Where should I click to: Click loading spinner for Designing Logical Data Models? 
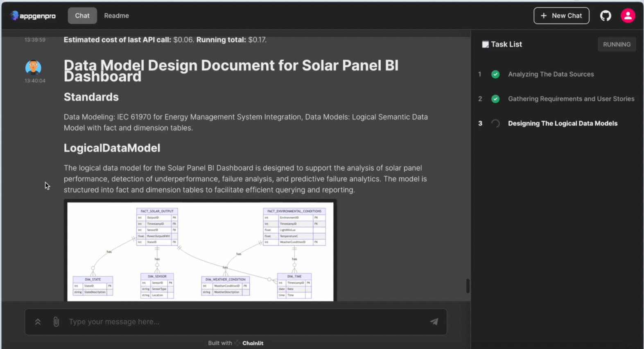tap(495, 124)
